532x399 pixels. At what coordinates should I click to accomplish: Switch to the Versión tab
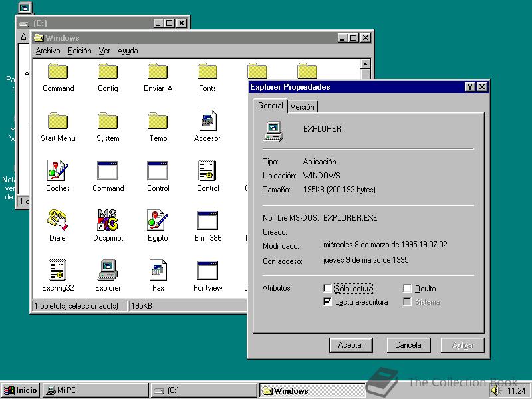coord(303,107)
